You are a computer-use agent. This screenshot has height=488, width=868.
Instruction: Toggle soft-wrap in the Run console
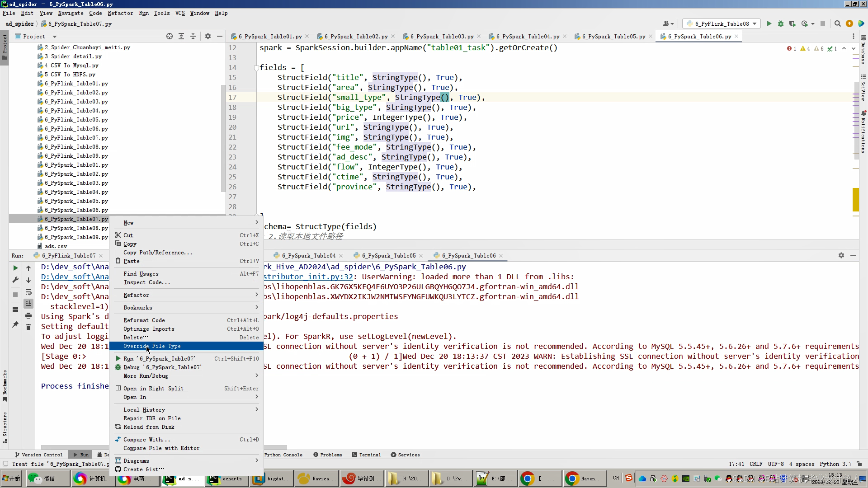tap(28, 292)
